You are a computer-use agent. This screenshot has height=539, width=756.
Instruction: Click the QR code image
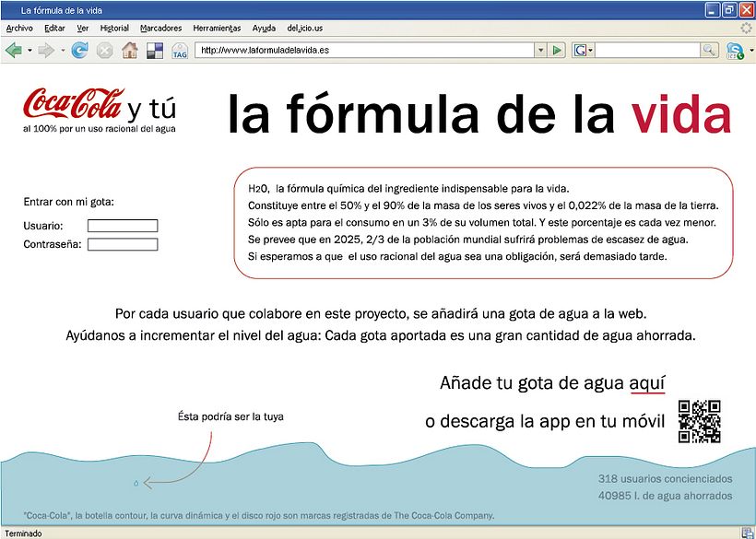(699, 421)
